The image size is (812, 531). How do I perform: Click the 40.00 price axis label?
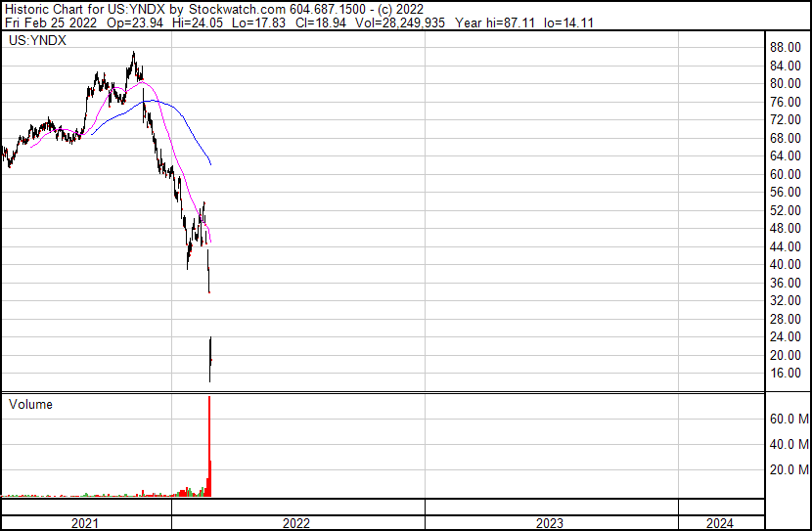[x=786, y=264]
